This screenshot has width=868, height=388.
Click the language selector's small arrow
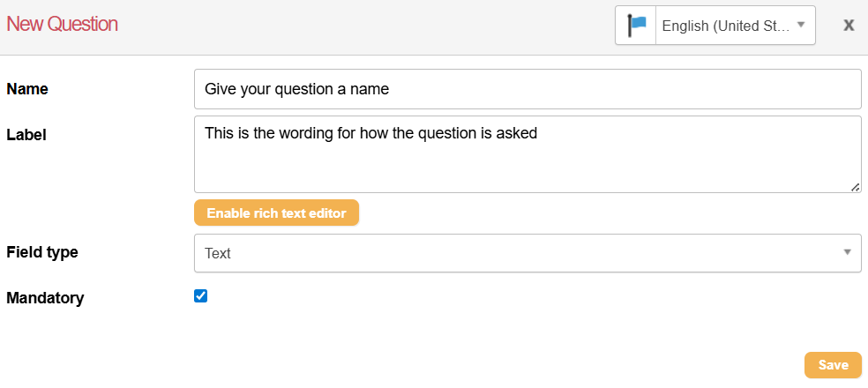click(801, 25)
